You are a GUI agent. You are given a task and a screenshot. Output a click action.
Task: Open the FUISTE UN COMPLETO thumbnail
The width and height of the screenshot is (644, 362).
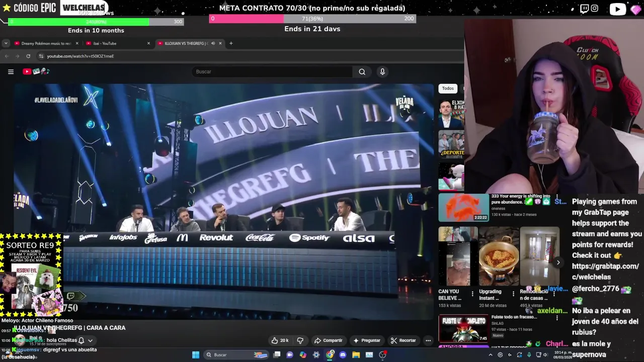click(463, 328)
